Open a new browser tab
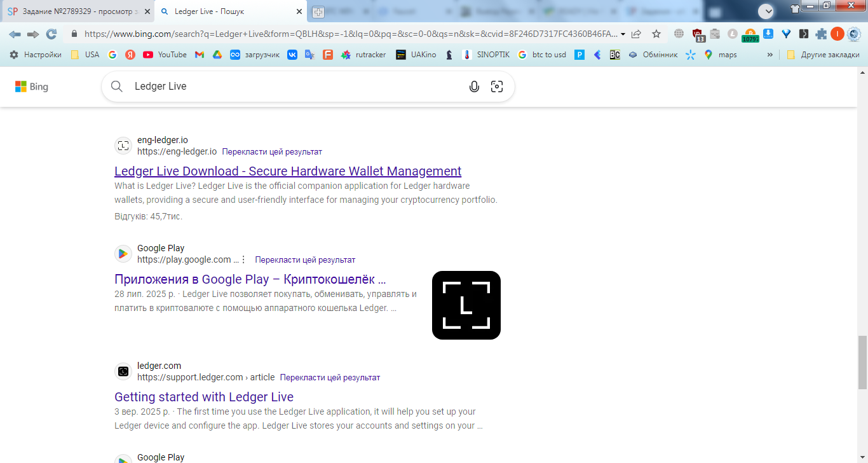868x463 pixels. [x=318, y=11]
